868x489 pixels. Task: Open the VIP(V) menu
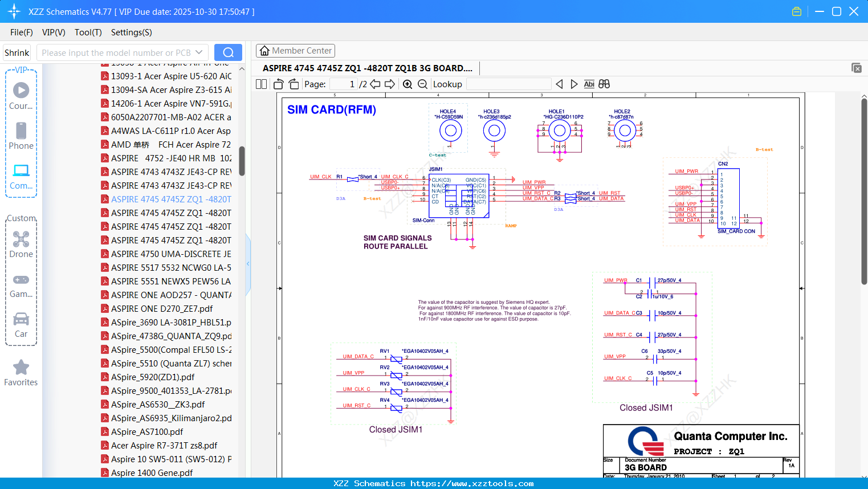click(x=54, y=32)
